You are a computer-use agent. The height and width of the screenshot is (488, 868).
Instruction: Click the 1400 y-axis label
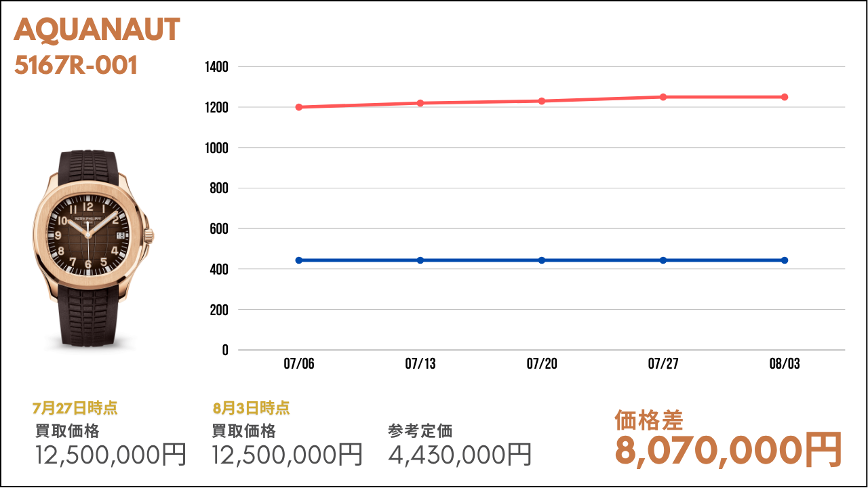point(216,67)
